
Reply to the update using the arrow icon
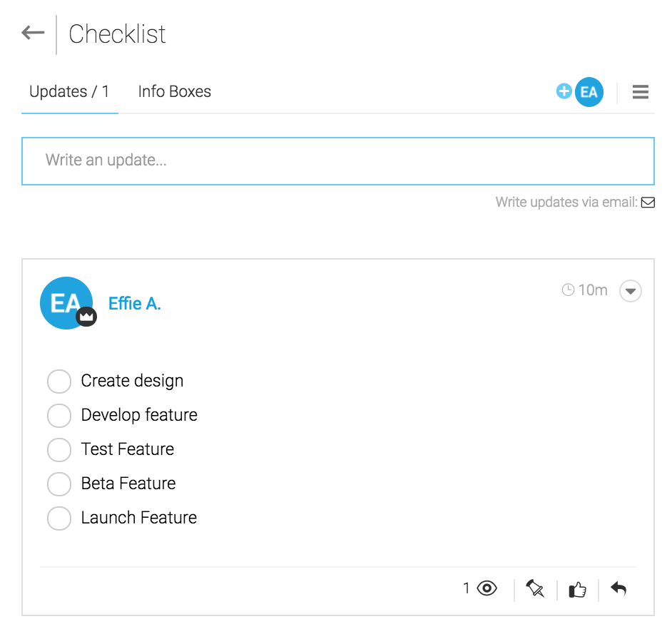pos(618,589)
